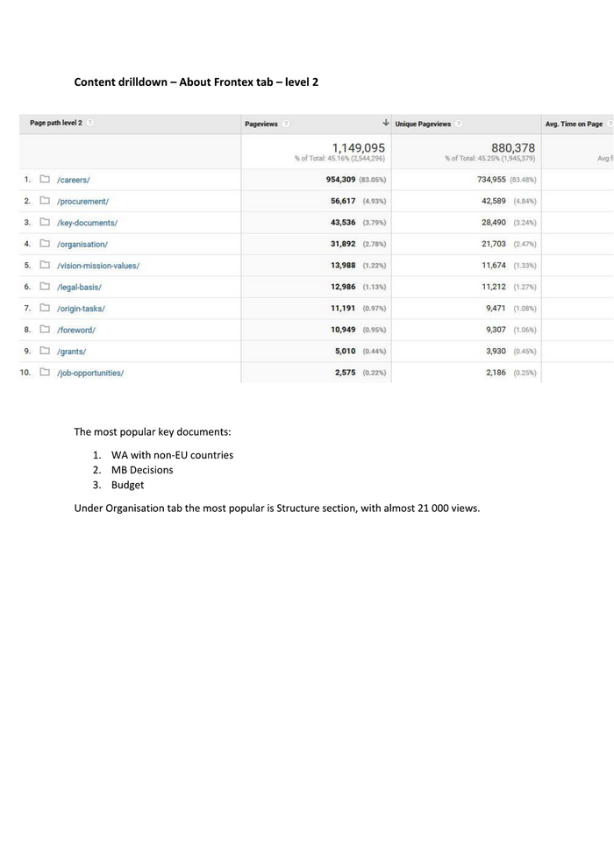614x868 pixels.
Task: Open the /job-opportunities/ link
Action: tap(89, 373)
